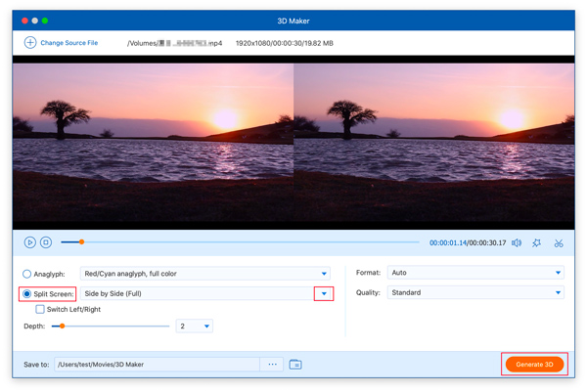
Task: Open the Quality Standard dropdown
Action: (558, 292)
